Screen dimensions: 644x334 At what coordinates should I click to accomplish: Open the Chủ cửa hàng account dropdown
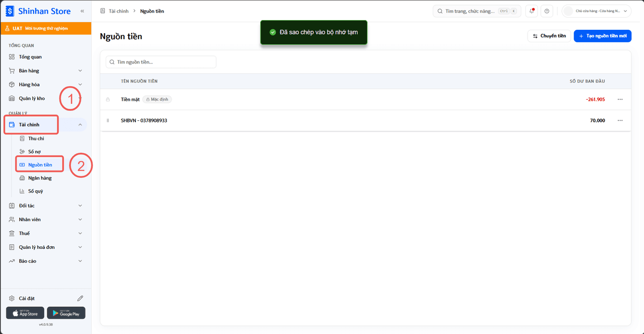596,11
